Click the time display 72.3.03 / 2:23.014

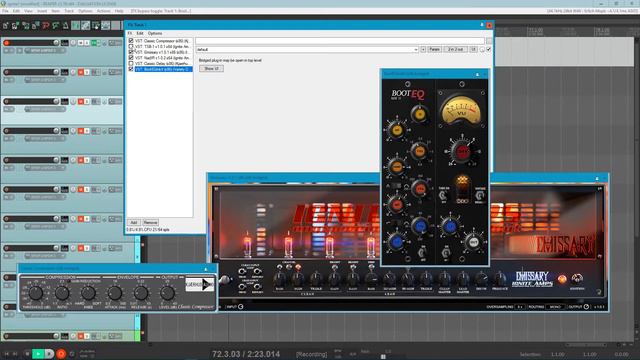click(x=246, y=354)
